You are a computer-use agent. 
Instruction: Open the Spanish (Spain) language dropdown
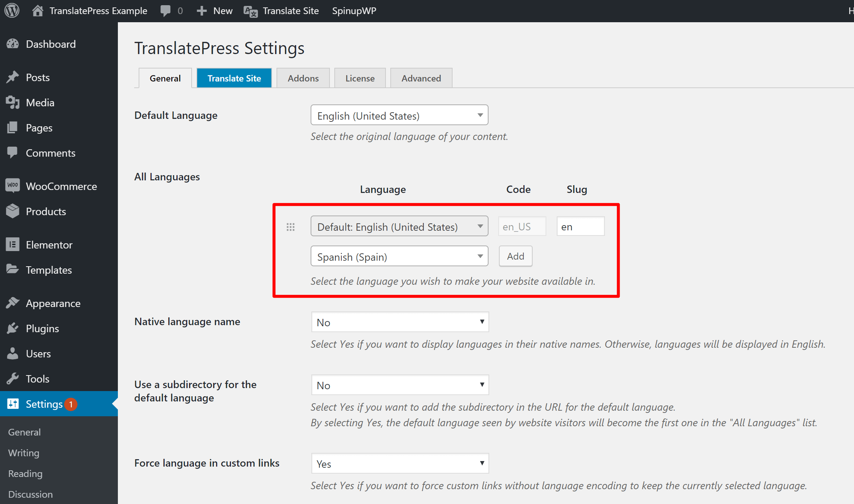coord(399,256)
